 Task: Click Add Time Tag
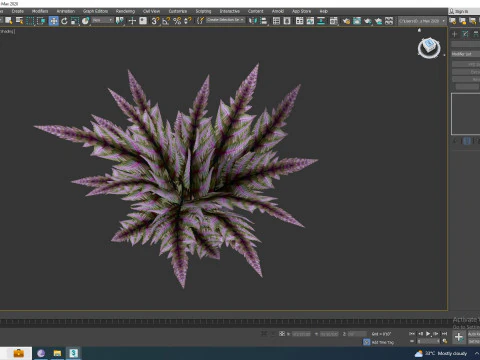click(x=383, y=342)
